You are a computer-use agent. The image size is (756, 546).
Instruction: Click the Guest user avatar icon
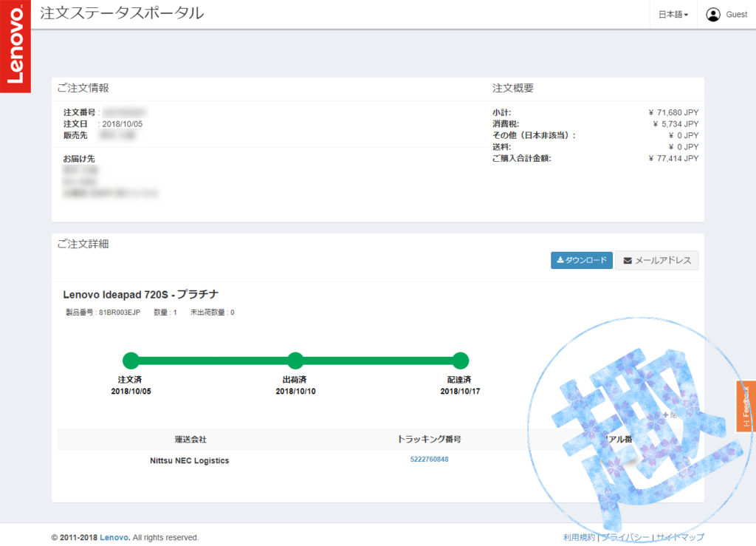(x=712, y=14)
